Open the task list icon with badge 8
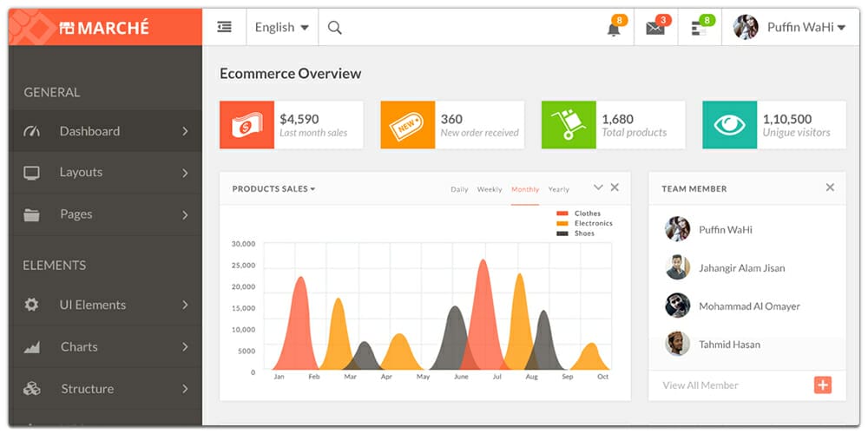Screen dimensions: 868x434 click(699, 29)
